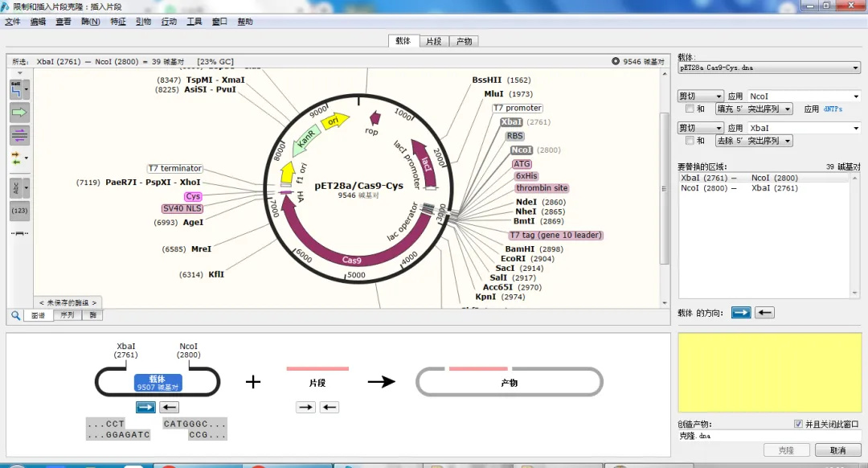Click fragment forward arrow under 片段
The image size is (868, 468).
point(305,408)
